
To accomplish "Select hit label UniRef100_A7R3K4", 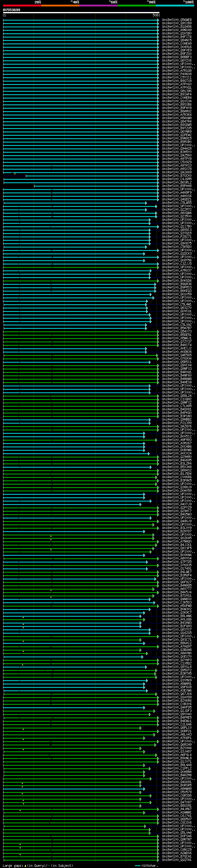I will point(177,115).
